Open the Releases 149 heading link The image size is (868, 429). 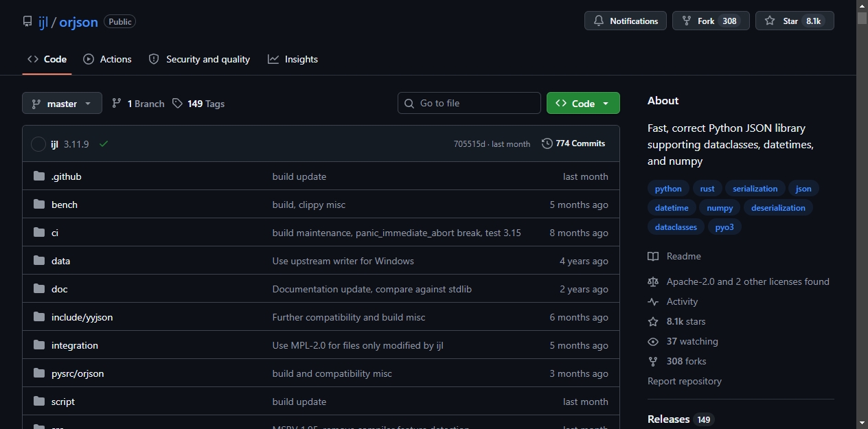(x=681, y=419)
